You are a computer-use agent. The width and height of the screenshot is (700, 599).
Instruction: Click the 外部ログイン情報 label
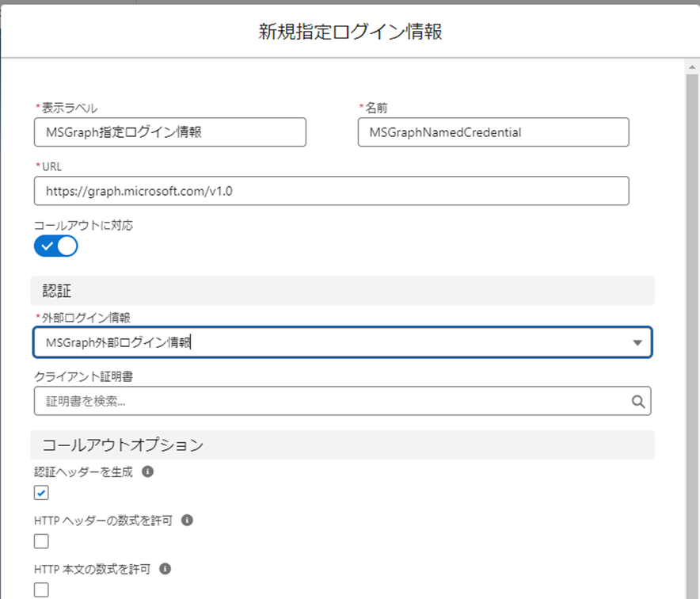[86, 318]
